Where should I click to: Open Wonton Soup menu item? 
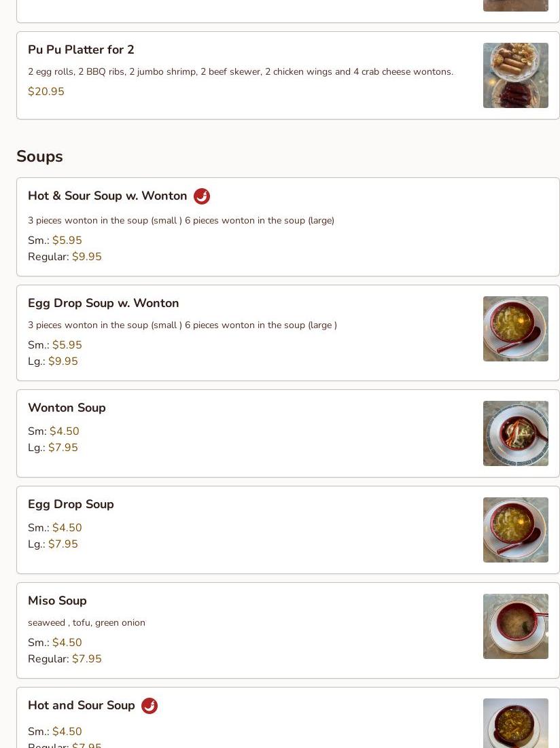tap(67, 408)
